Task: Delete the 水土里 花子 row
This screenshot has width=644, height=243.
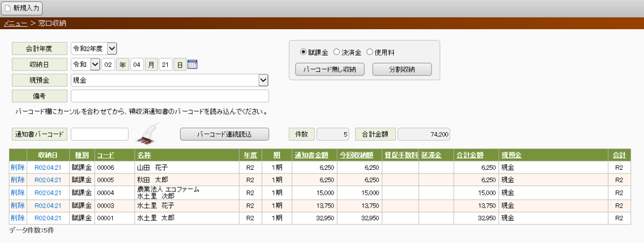Action: pyautogui.click(x=18, y=205)
